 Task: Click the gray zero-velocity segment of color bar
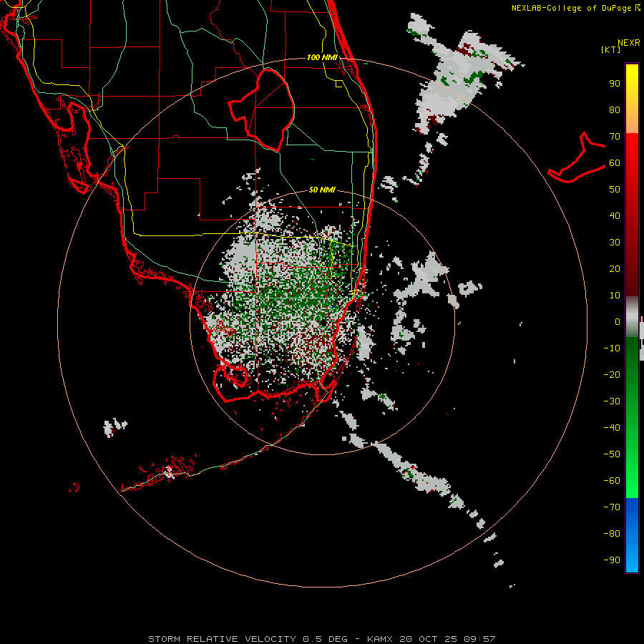(632, 316)
